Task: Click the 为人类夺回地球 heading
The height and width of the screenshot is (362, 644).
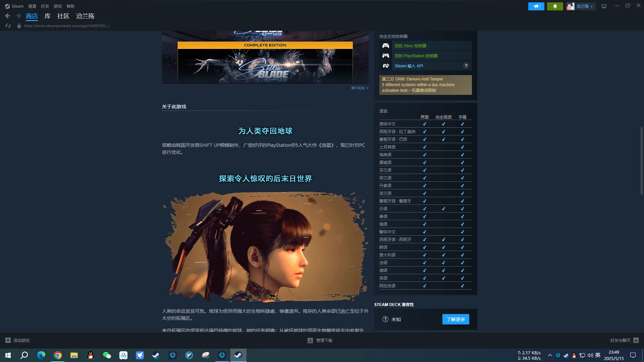Action: click(x=265, y=131)
